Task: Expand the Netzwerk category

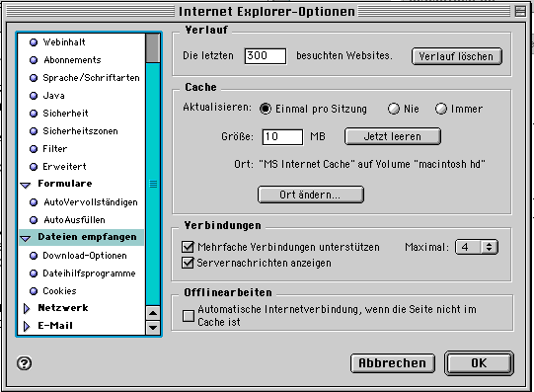Action: 27,308
